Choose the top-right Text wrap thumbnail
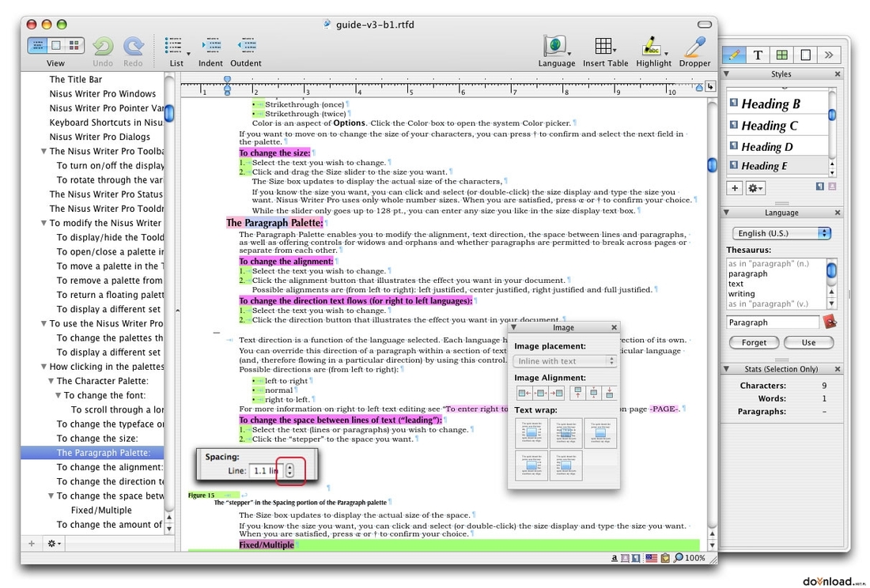The width and height of the screenshot is (870, 588). point(600,433)
